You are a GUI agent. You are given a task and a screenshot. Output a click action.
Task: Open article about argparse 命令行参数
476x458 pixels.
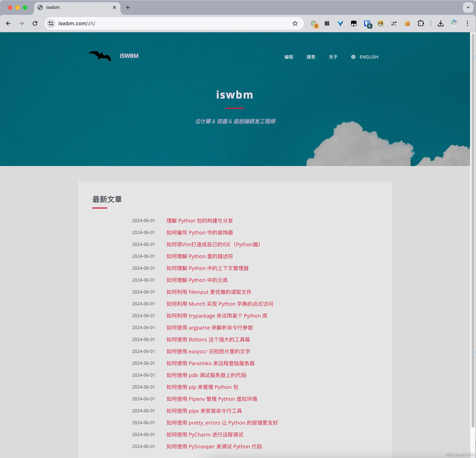click(x=209, y=327)
